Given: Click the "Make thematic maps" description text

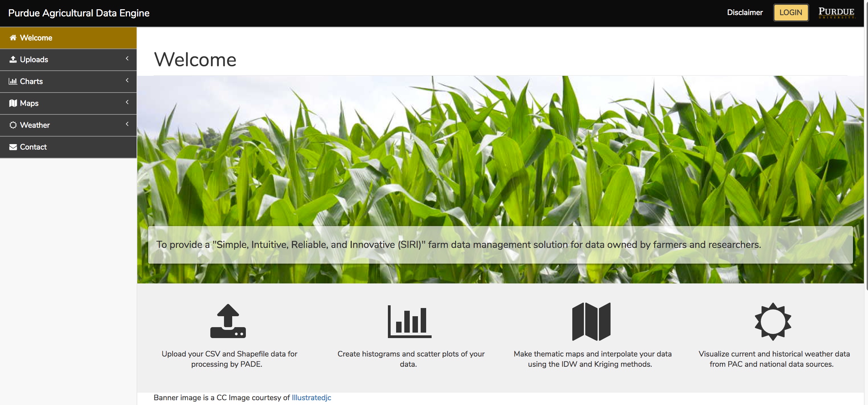Looking at the screenshot, I should (592, 359).
